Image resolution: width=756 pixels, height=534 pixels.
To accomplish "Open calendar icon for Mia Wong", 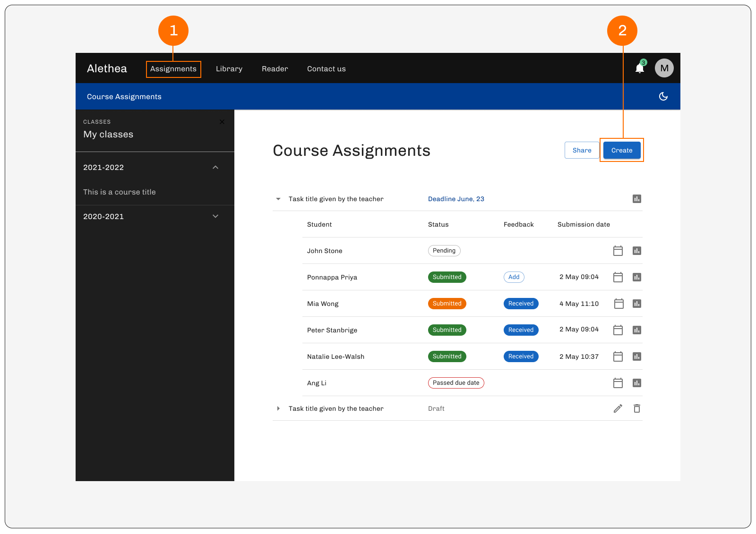I will click(619, 304).
